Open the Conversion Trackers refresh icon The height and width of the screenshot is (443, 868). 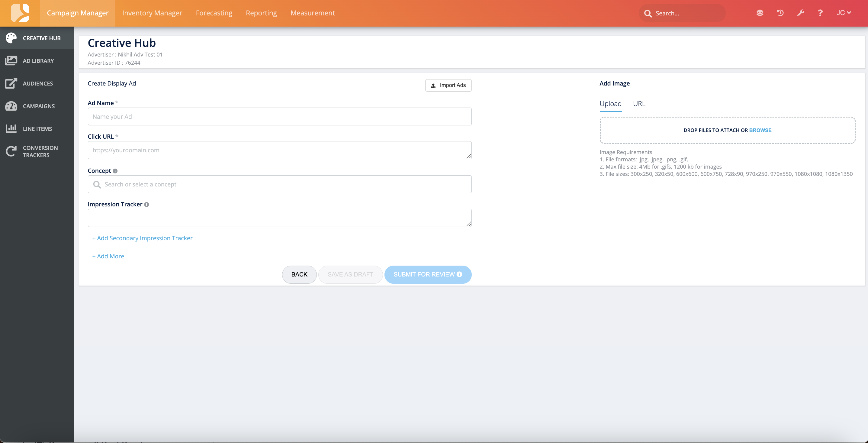(11, 151)
